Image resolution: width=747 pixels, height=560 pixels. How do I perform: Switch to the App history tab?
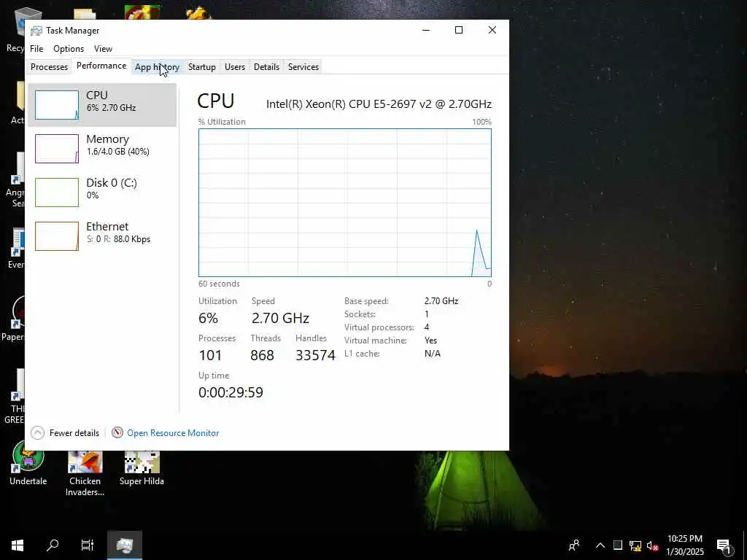point(157,67)
